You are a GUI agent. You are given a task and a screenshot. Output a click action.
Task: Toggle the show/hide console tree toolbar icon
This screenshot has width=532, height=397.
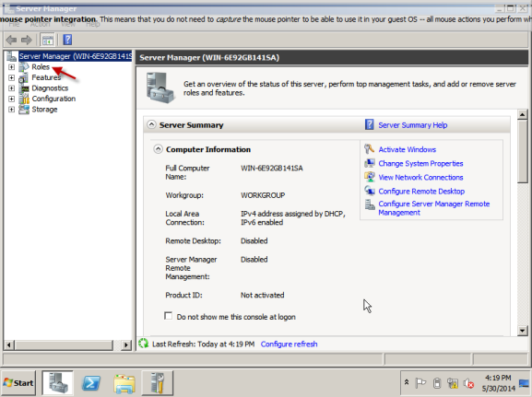[x=48, y=40]
